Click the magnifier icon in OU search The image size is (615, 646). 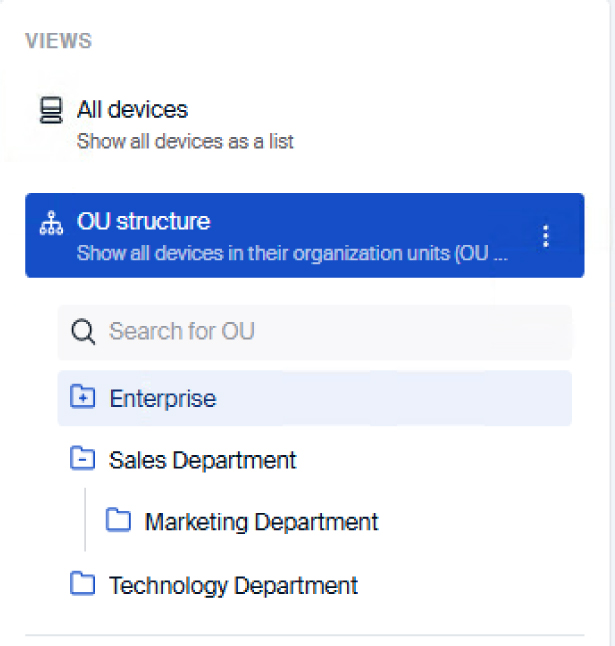[x=85, y=332]
